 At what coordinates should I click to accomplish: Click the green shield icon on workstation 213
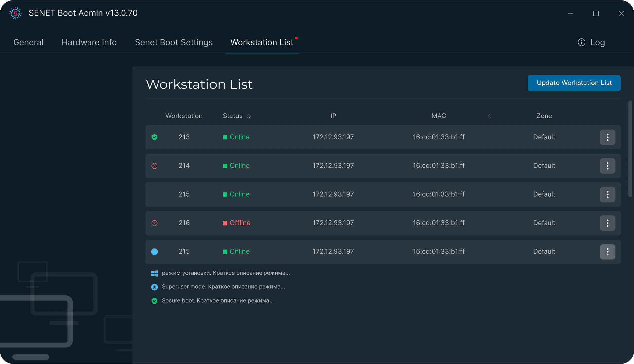[x=154, y=137]
